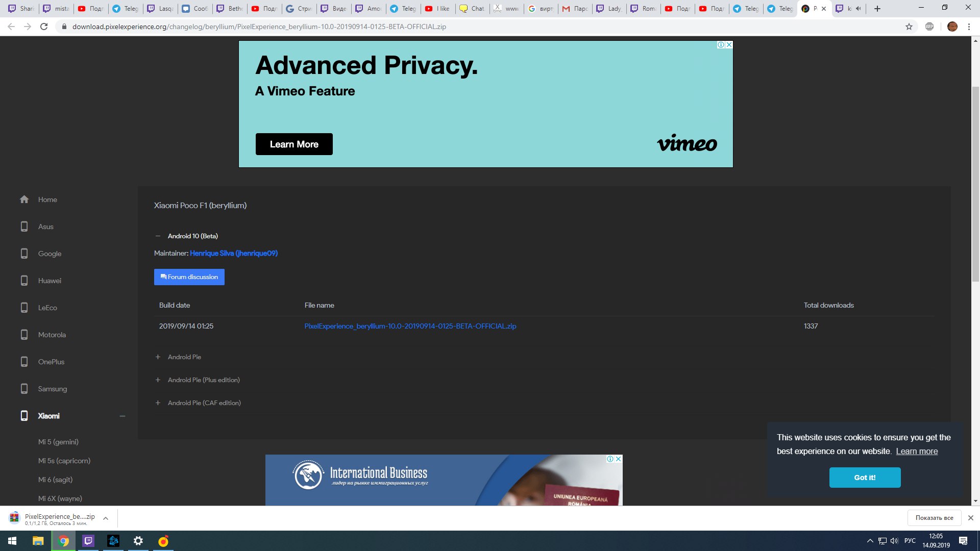
Task: Click Learn More on Vimeo ad
Action: (x=294, y=144)
